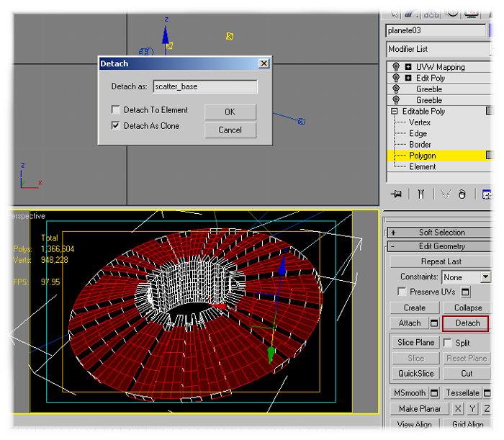Uncheck Detach As Clone checkbox
Screen dimensions: 504x440
click(115, 126)
